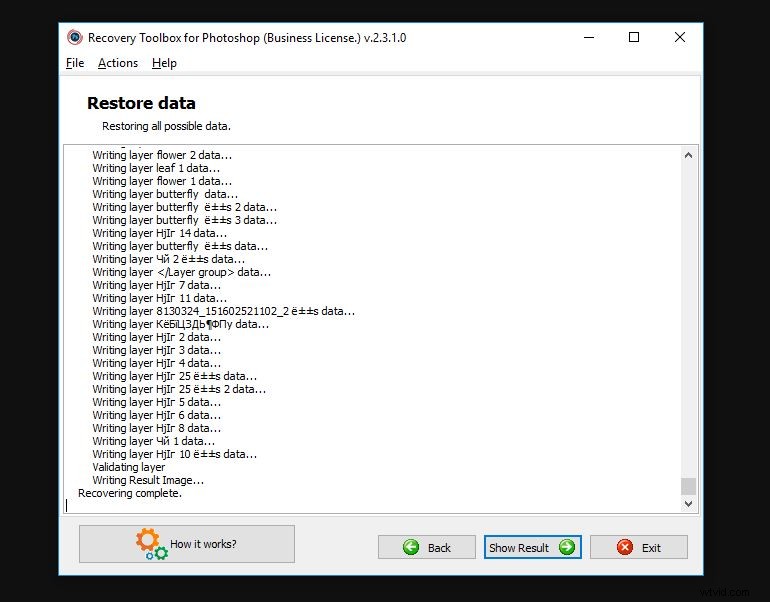Close the Recovery Toolbox window
This screenshot has width=770, height=602.
(x=680, y=37)
